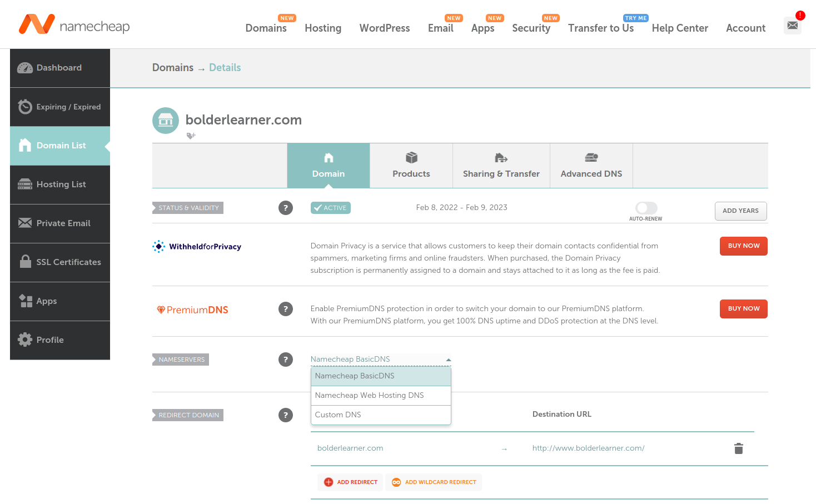
Task: Switch to Sharing & Transfer tab
Action: (501, 166)
